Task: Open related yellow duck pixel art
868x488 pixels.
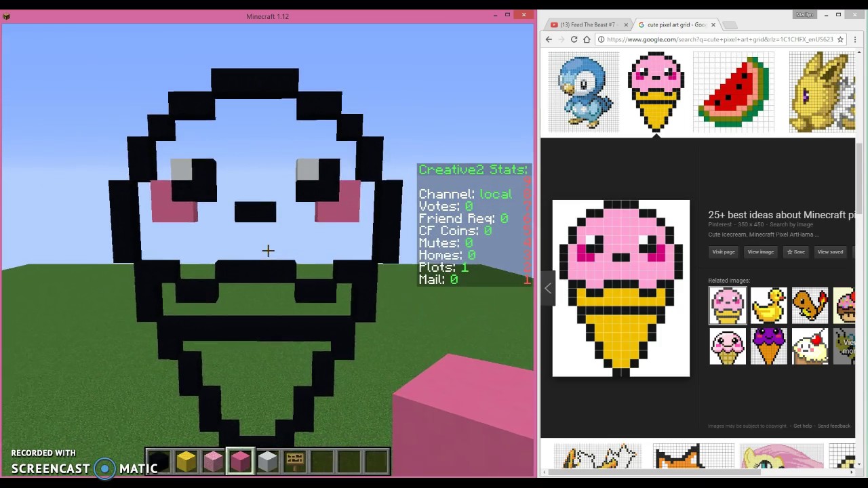Action: pos(769,306)
